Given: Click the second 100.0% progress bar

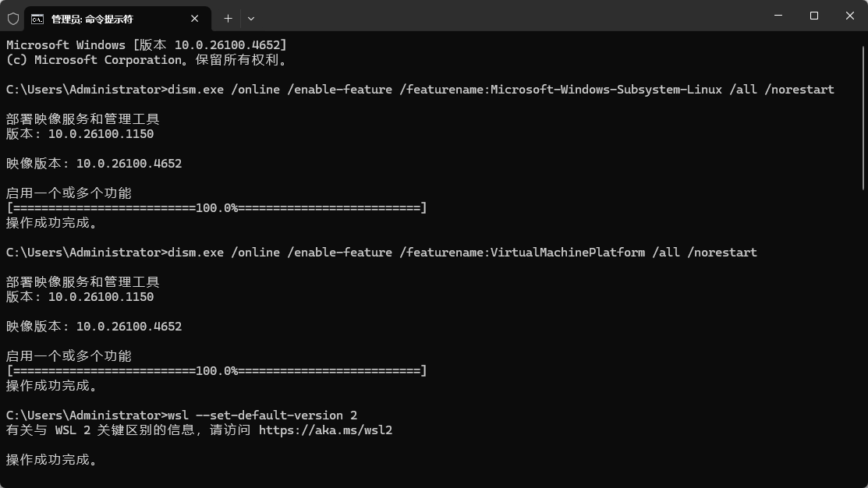Looking at the screenshot, I should (x=216, y=371).
